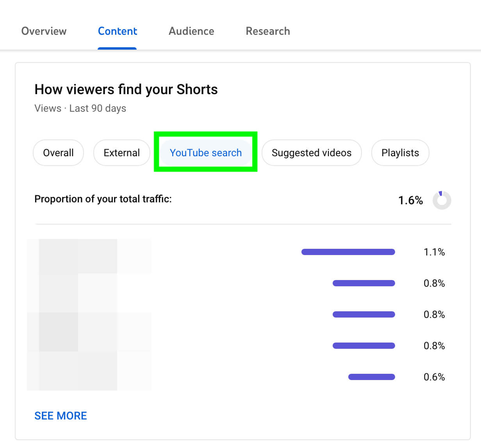Click 'Proportion of your total traffic' label
The width and height of the screenshot is (481, 448).
coord(103,199)
